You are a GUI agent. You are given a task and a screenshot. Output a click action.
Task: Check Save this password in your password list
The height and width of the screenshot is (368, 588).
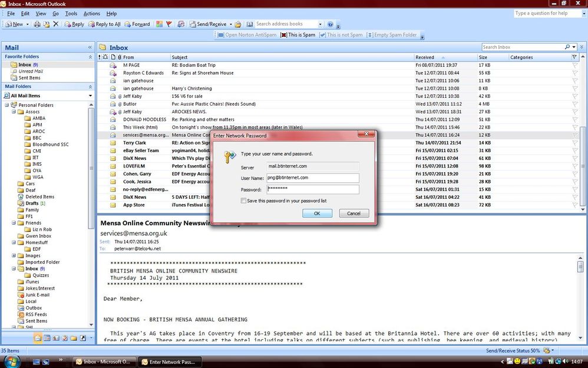[x=243, y=201]
